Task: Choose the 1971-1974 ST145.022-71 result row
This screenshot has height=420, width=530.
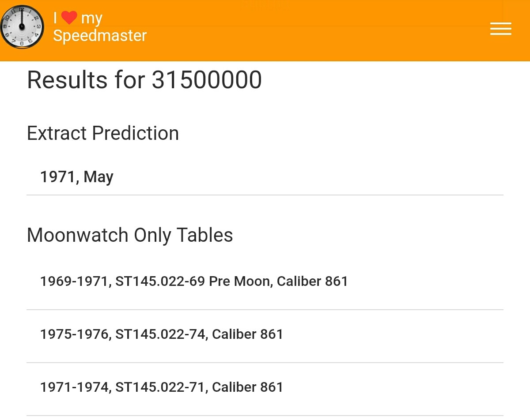Action: pos(162,387)
